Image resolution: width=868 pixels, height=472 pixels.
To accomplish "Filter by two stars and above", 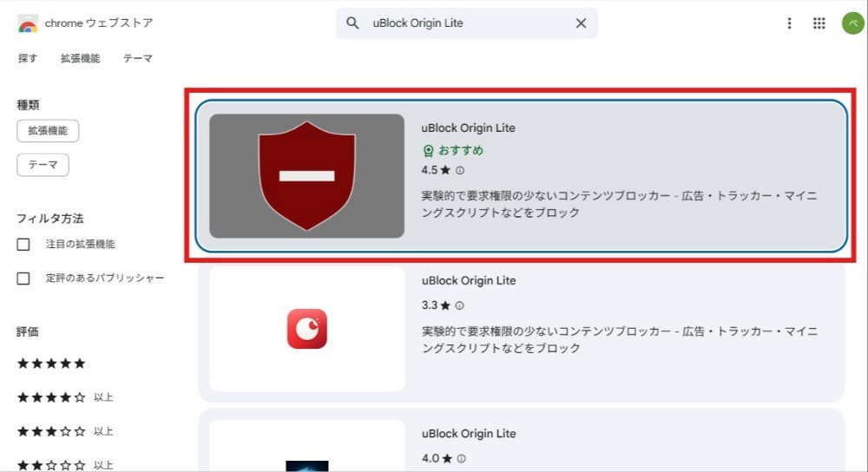I will coord(65,465).
